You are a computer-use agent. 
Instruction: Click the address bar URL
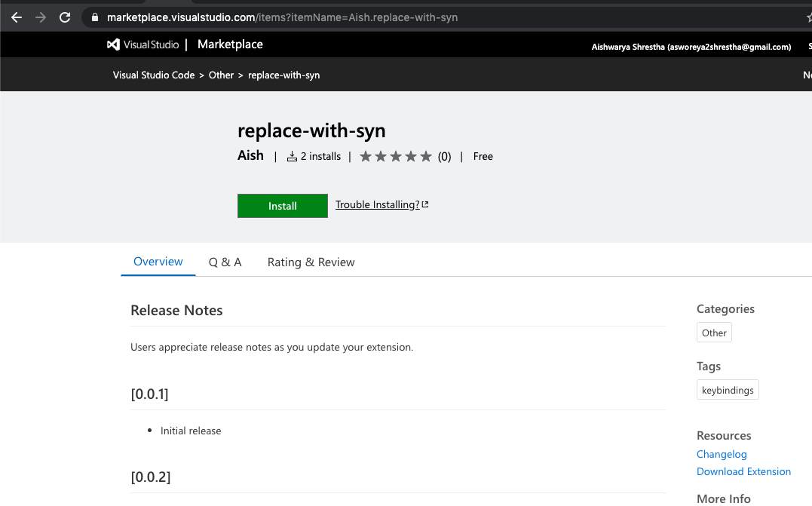[x=282, y=17]
